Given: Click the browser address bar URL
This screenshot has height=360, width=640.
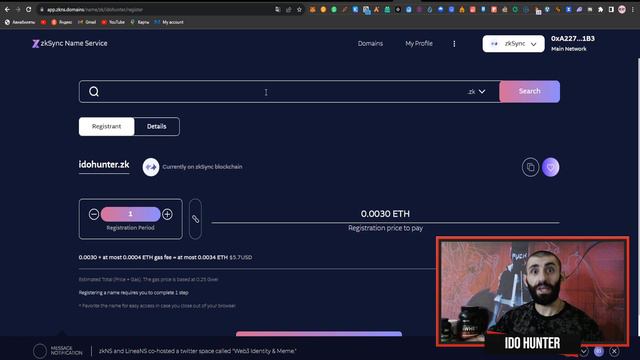Looking at the screenshot, I should pos(95,9).
